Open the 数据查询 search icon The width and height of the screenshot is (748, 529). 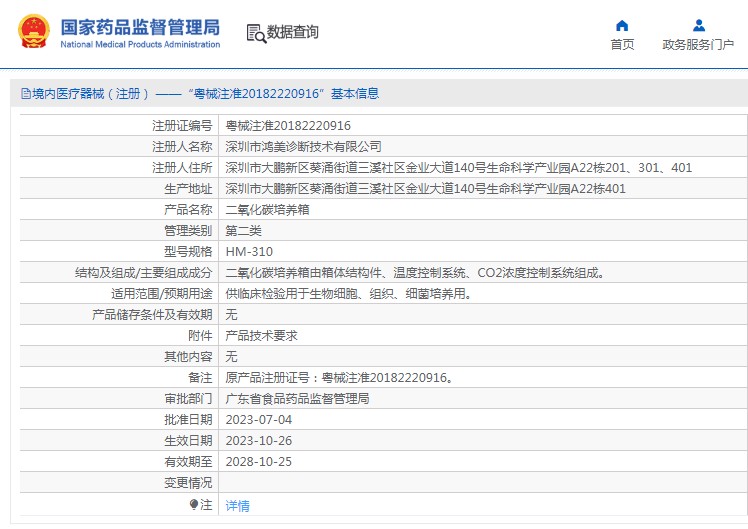click(256, 33)
